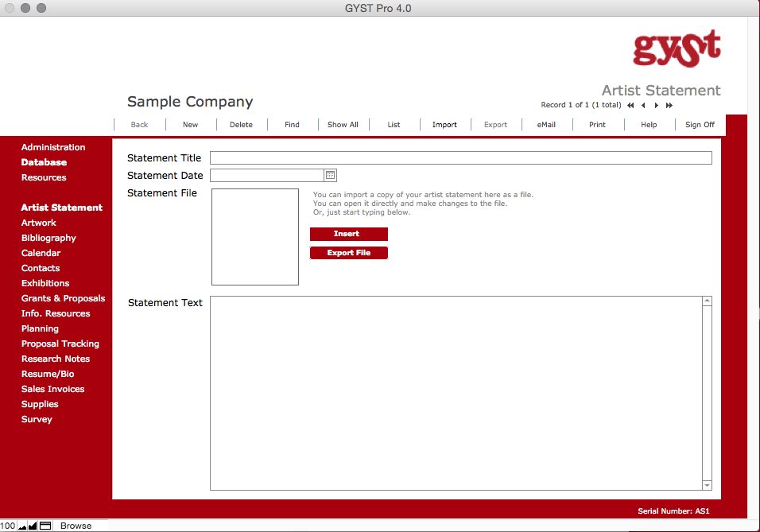This screenshot has height=532, width=760.
Task: Click the Statement Date field
Action: click(267, 176)
